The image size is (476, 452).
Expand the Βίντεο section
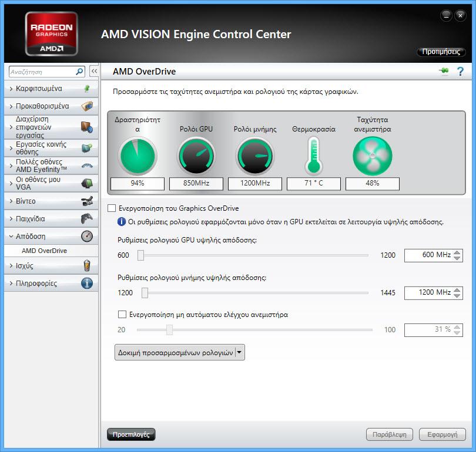[x=11, y=201]
